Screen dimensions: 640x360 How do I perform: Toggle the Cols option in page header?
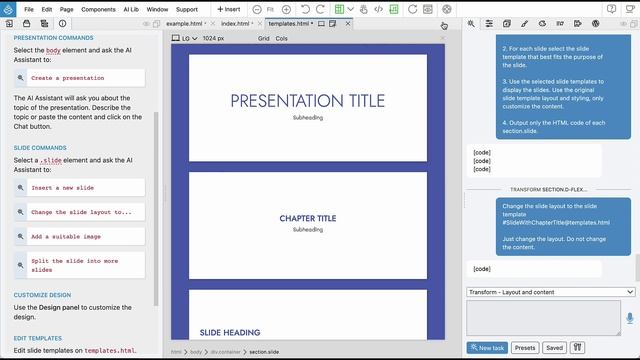[x=282, y=38]
